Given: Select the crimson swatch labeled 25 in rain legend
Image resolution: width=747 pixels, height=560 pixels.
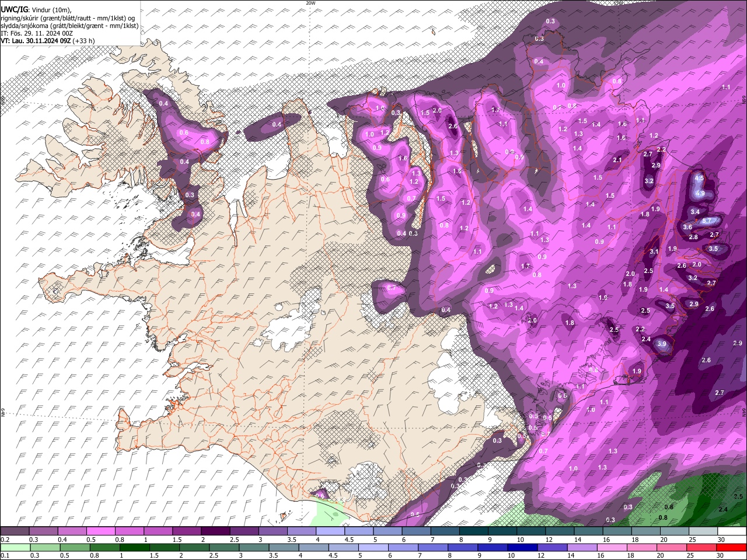Looking at the screenshot, I should click(701, 547).
